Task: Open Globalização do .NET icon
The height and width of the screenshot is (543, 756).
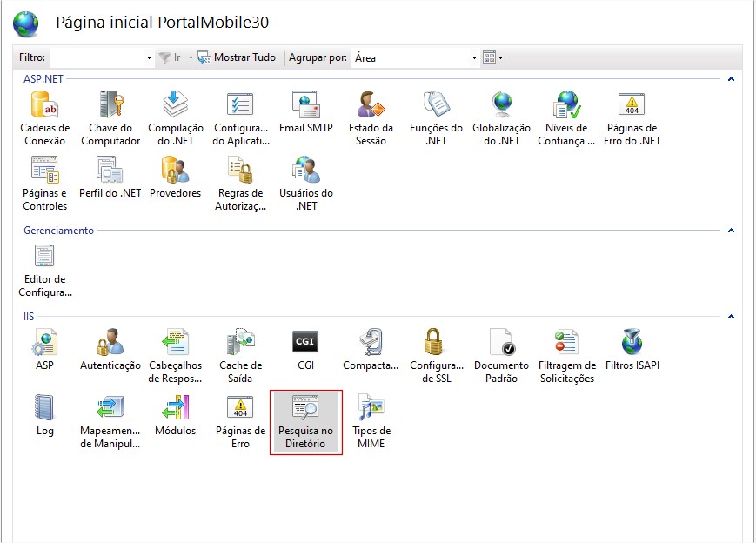Action: pyautogui.click(x=501, y=118)
